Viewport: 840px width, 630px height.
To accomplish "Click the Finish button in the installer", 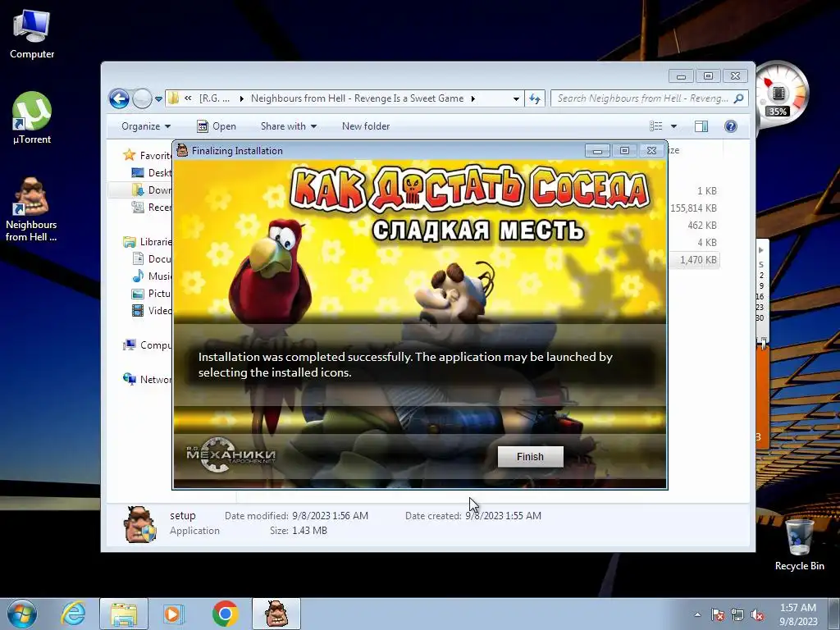I will [x=530, y=456].
